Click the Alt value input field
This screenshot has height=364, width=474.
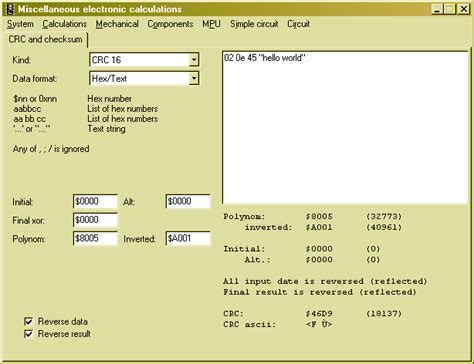click(x=188, y=201)
